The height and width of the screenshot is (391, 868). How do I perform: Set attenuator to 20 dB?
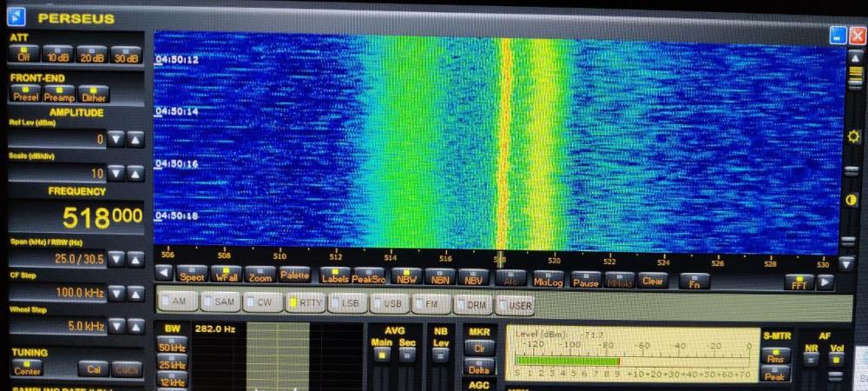click(91, 55)
